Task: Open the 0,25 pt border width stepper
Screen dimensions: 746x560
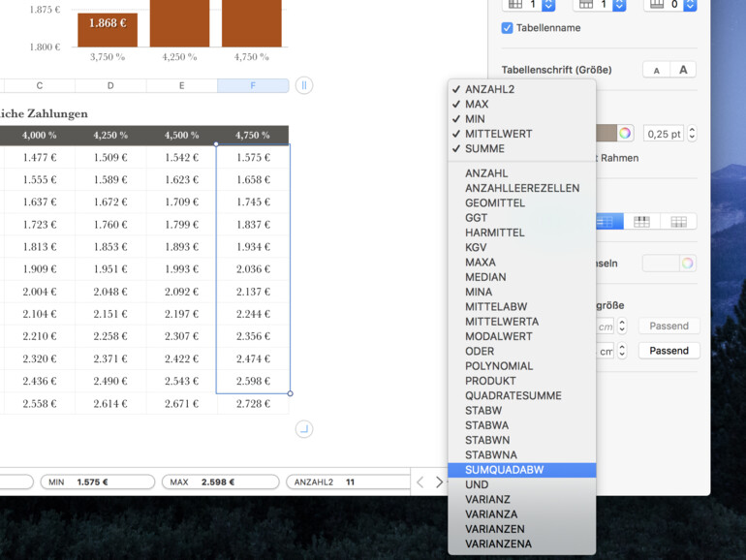Action: [692, 134]
